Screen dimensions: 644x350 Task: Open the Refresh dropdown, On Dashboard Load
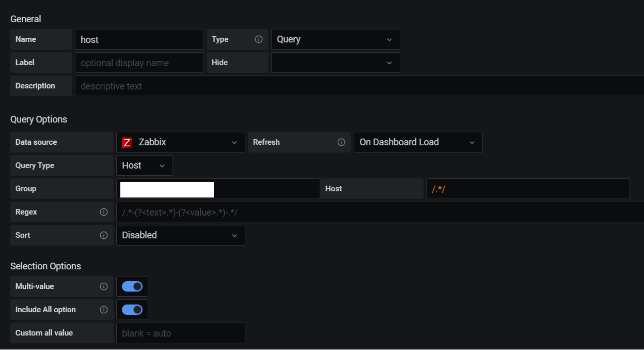coord(418,142)
